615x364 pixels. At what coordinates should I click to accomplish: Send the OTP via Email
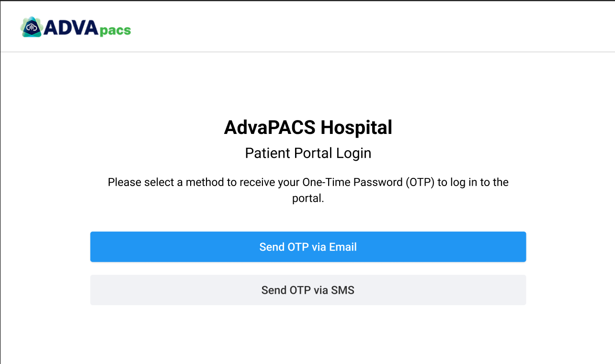point(308,247)
